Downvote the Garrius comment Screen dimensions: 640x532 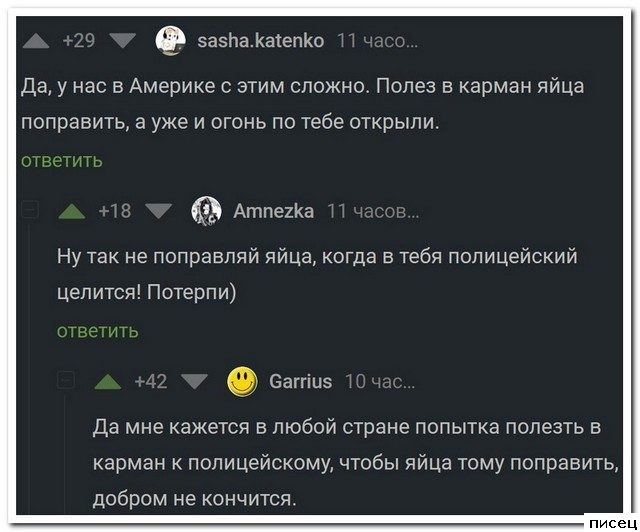click(194, 381)
